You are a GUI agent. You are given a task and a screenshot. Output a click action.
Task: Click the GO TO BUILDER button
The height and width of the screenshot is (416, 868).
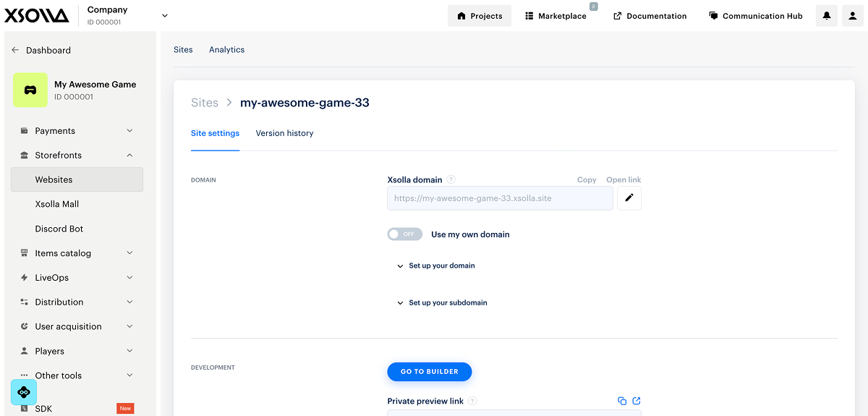tap(430, 372)
